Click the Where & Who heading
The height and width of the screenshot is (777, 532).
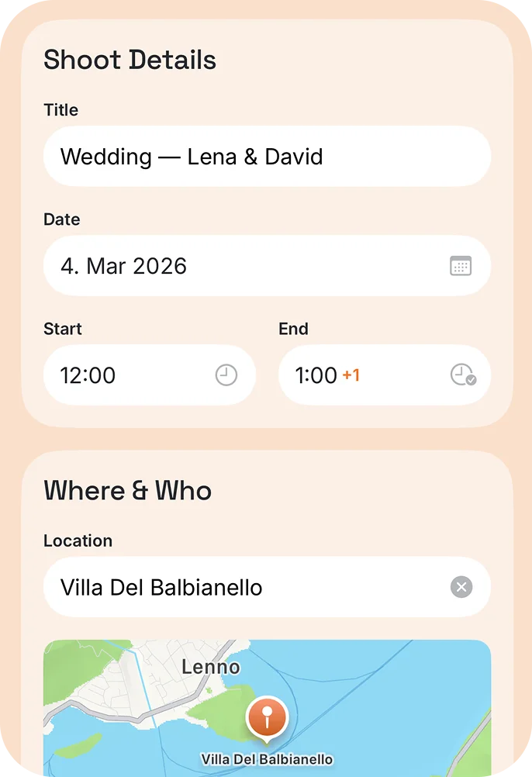(127, 491)
